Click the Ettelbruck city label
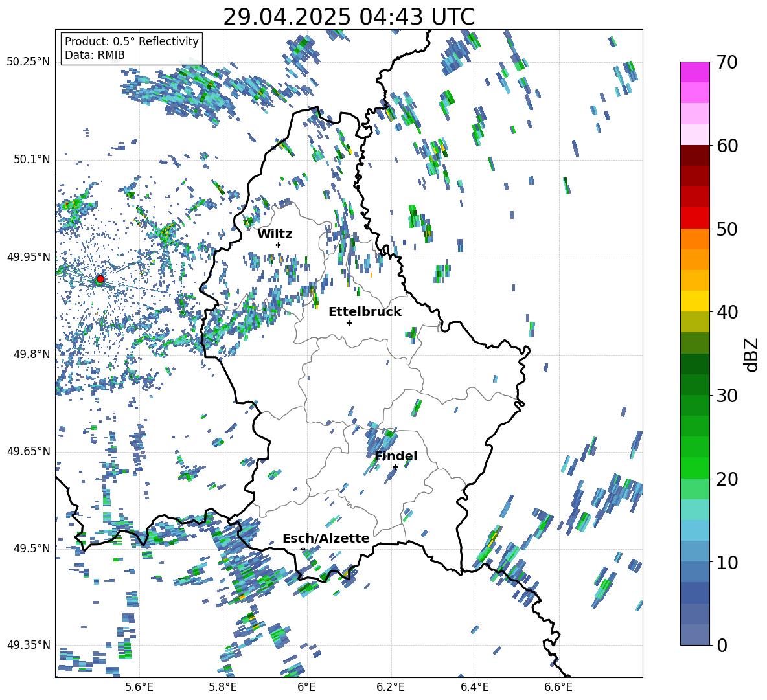The height and width of the screenshot is (700, 767). (x=365, y=312)
